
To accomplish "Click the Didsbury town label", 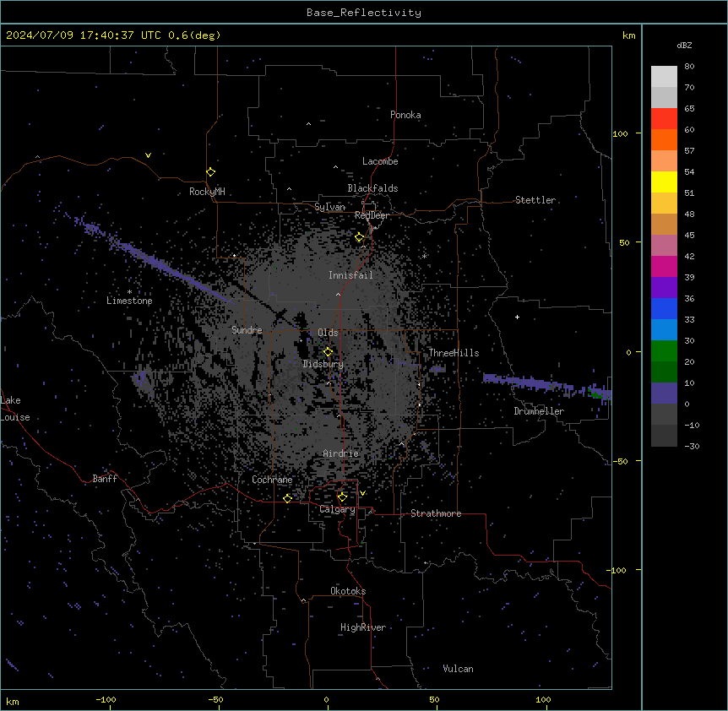I will [x=323, y=364].
